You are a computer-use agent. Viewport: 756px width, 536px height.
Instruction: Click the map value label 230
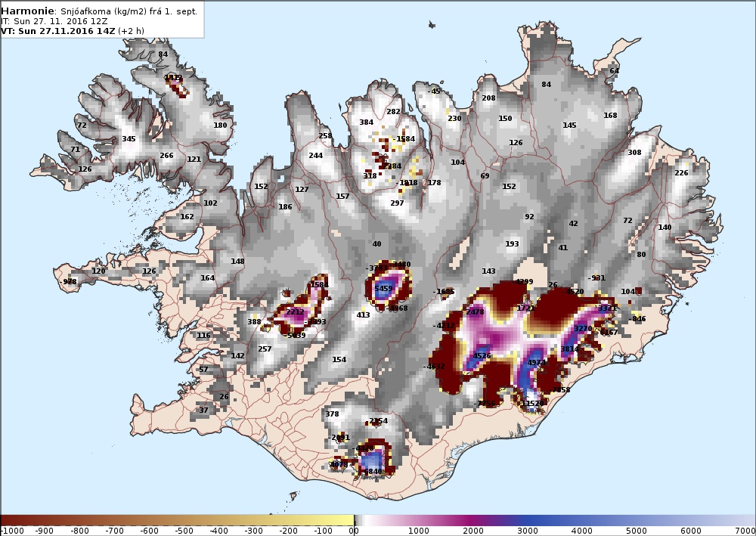(454, 118)
